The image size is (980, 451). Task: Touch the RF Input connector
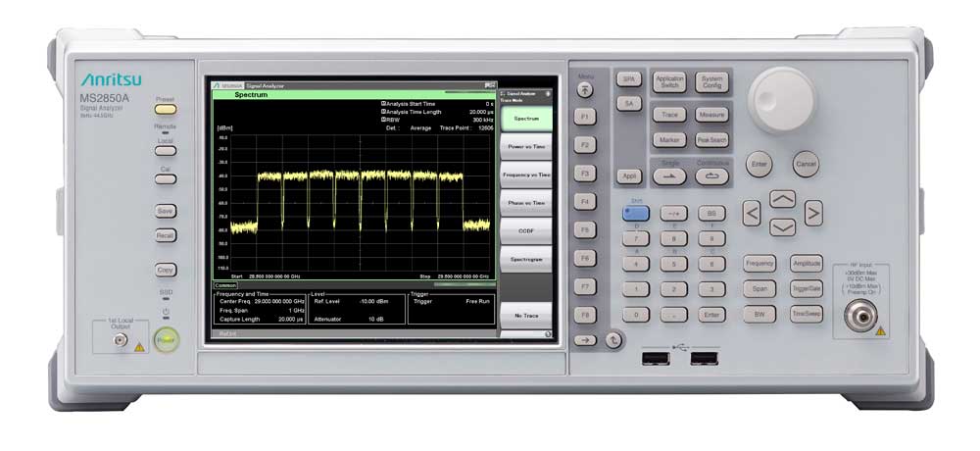[x=860, y=316]
